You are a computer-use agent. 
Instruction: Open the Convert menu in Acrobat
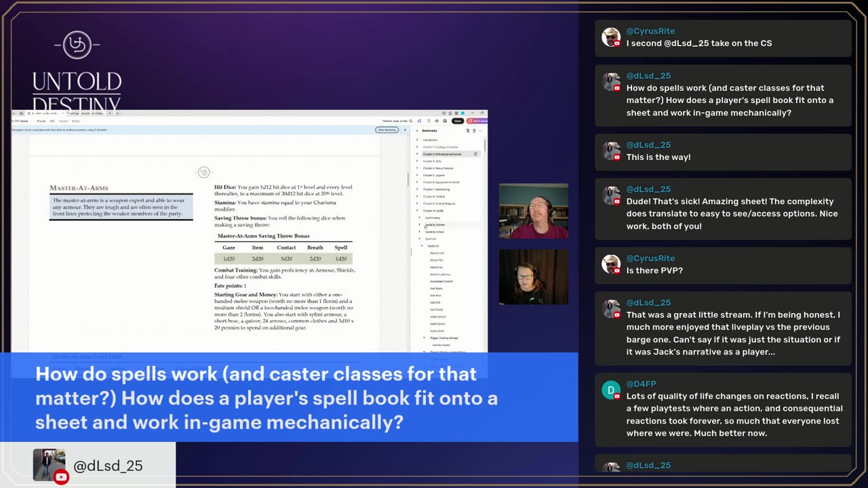pos(64,121)
